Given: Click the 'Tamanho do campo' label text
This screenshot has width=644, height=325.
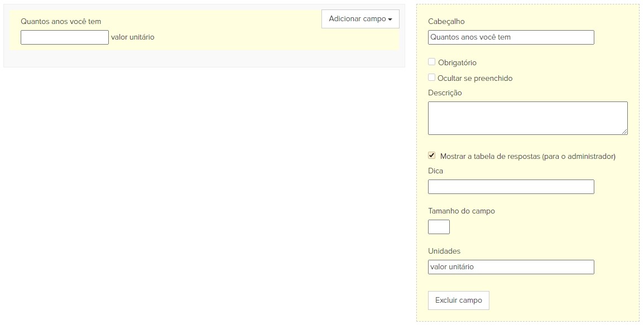Looking at the screenshot, I should [461, 211].
